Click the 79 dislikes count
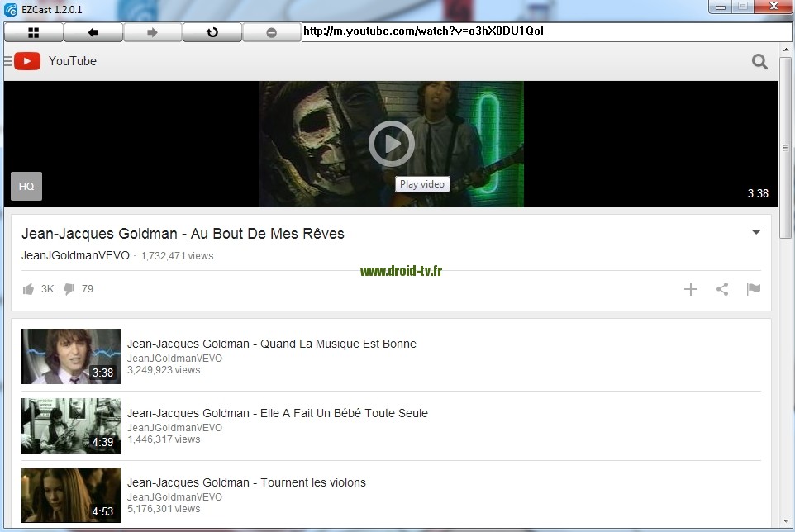The width and height of the screenshot is (795, 532). pos(88,289)
